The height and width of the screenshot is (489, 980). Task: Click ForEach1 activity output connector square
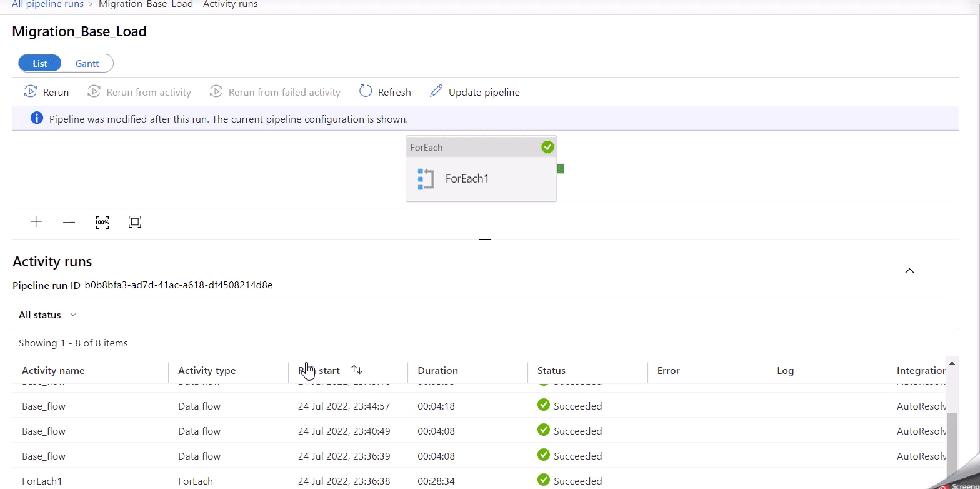pos(561,168)
